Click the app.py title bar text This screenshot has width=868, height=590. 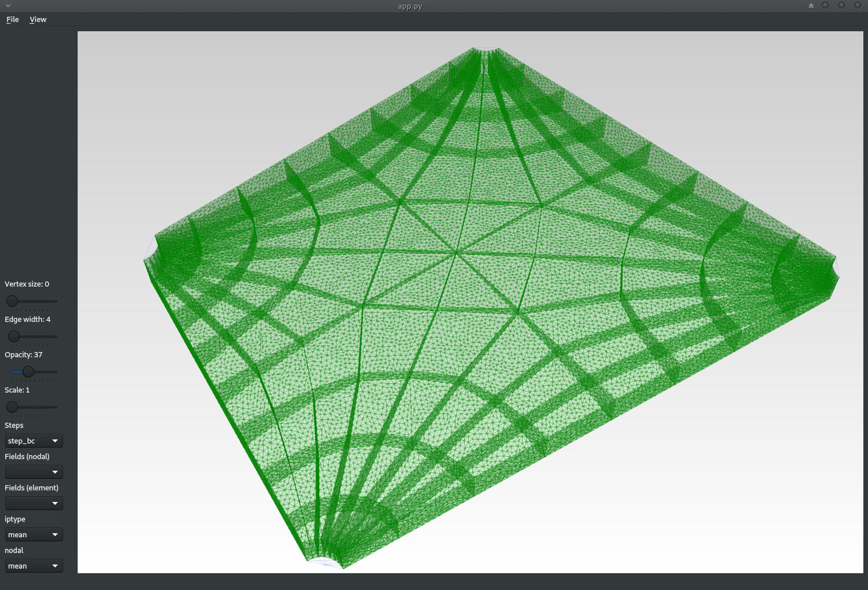(410, 6)
